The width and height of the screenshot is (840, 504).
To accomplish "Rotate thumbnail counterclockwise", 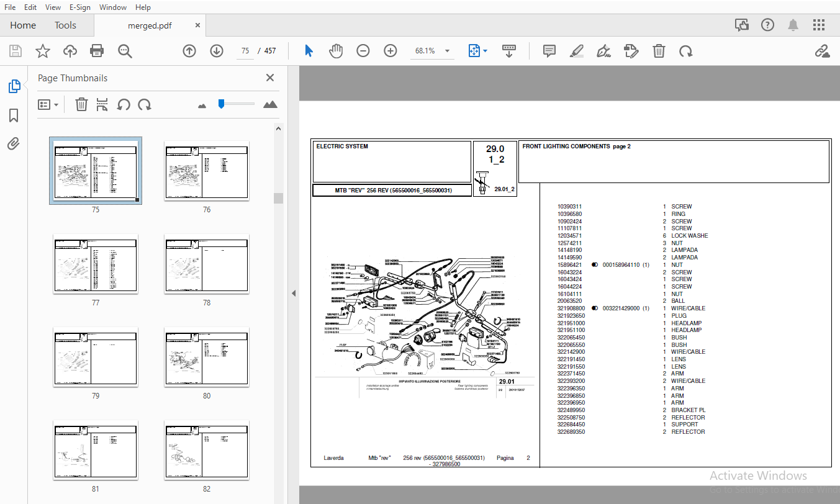I will 124,104.
